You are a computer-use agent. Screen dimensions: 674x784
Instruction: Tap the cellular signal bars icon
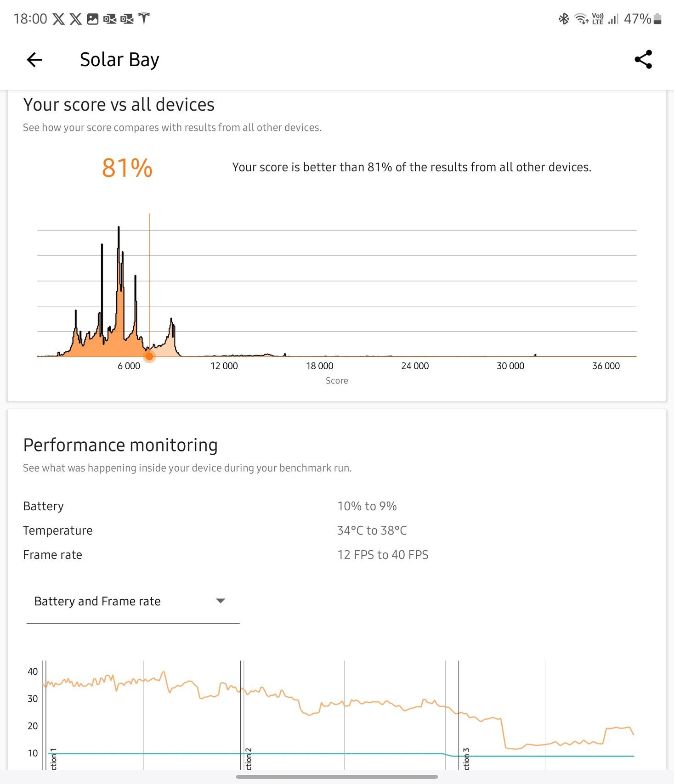pyautogui.click(x=613, y=19)
